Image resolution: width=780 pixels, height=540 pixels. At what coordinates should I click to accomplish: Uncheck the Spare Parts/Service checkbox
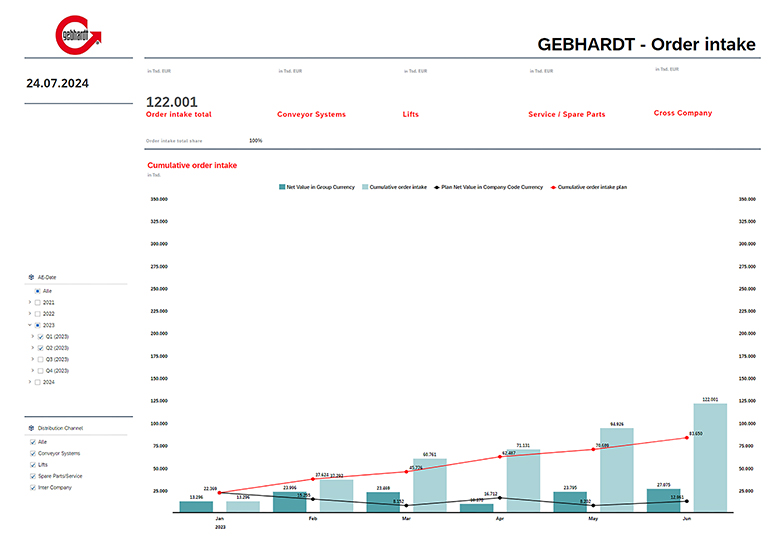point(33,476)
